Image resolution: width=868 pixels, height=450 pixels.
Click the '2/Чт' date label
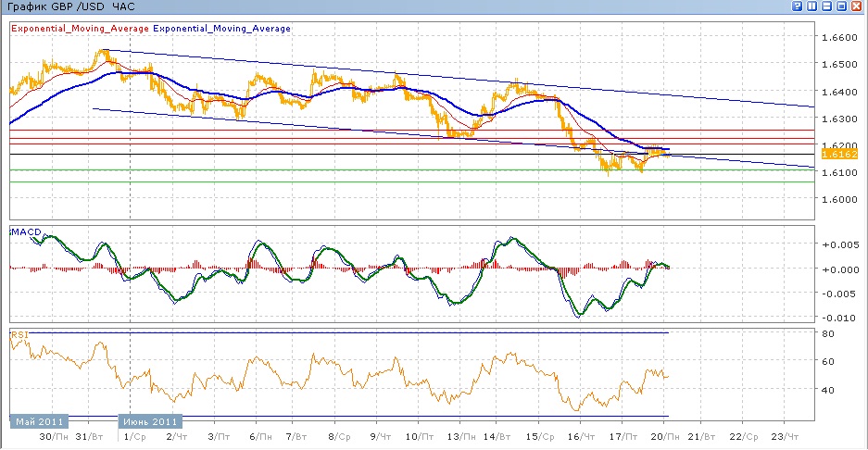pyautogui.click(x=177, y=437)
